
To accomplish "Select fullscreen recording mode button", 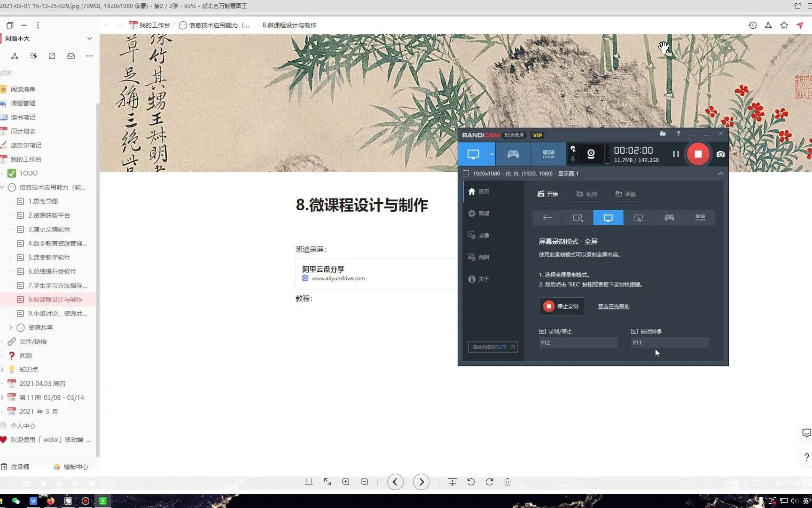I will (608, 218).
